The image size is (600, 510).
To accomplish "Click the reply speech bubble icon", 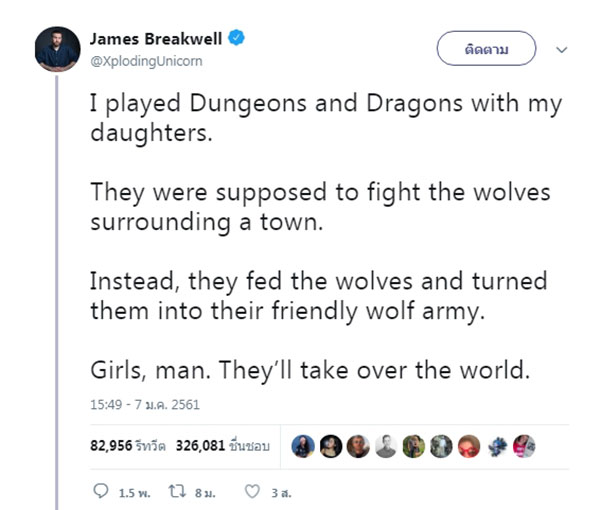I will (101, 491).
